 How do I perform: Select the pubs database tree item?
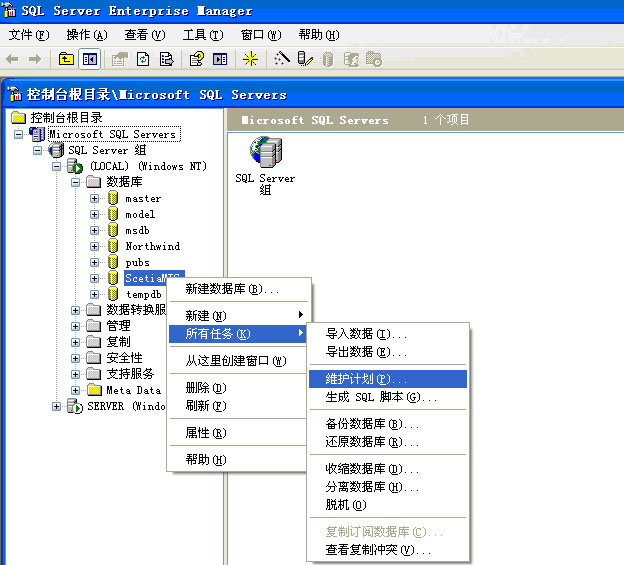point(137,262)
